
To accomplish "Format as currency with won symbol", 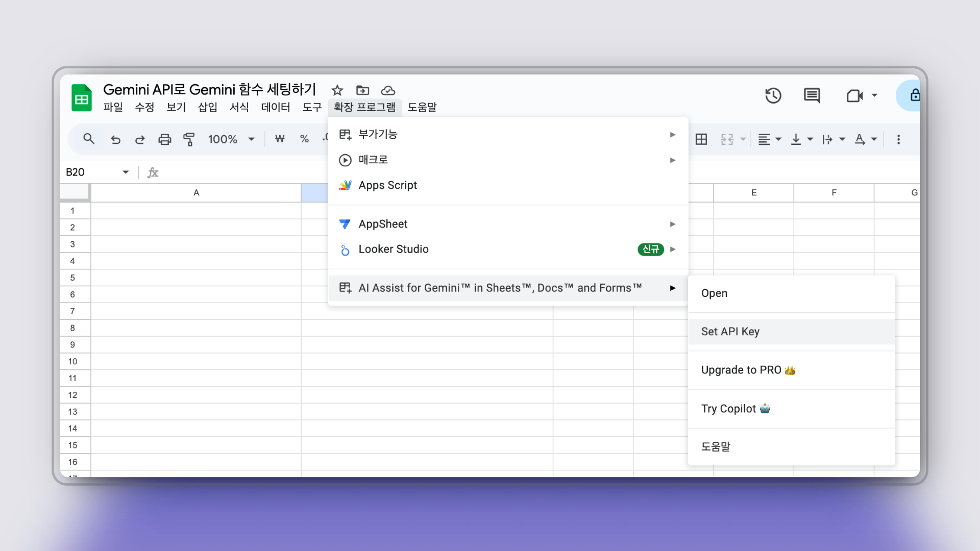I will 280,139.
